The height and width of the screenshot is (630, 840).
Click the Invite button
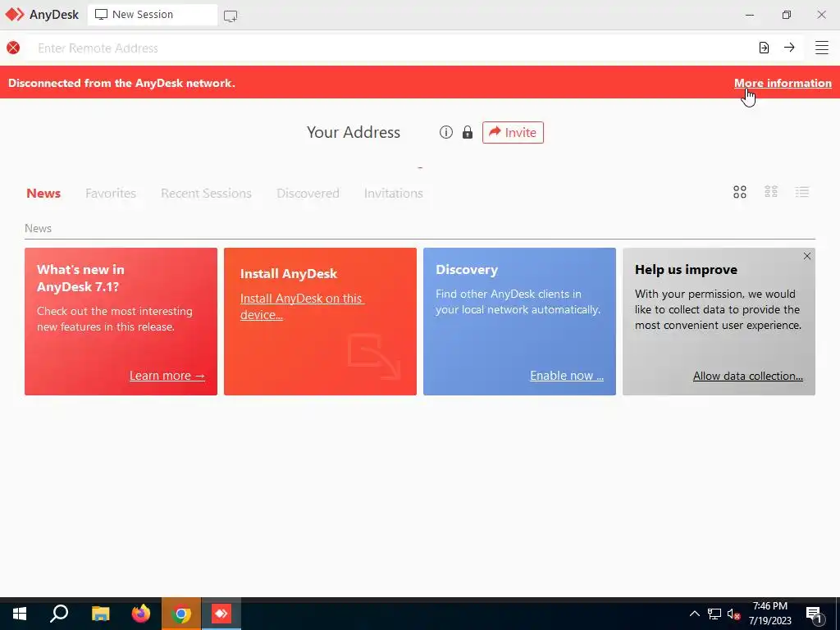coord(513,132)
